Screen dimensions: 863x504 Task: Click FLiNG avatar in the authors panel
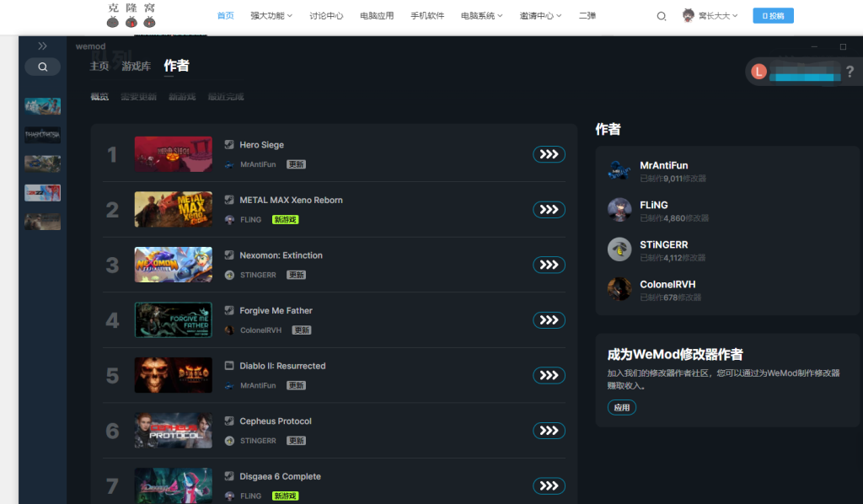[x=619, y=210]
